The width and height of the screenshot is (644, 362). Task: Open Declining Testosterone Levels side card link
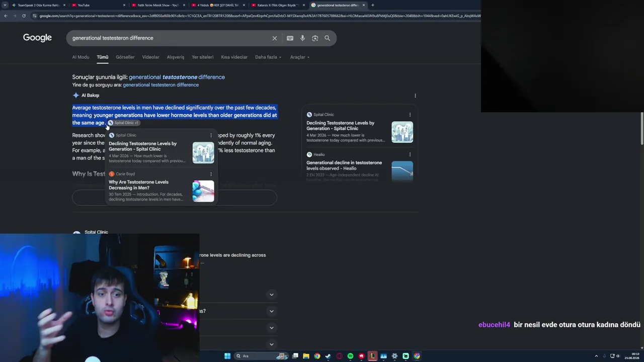341,126
